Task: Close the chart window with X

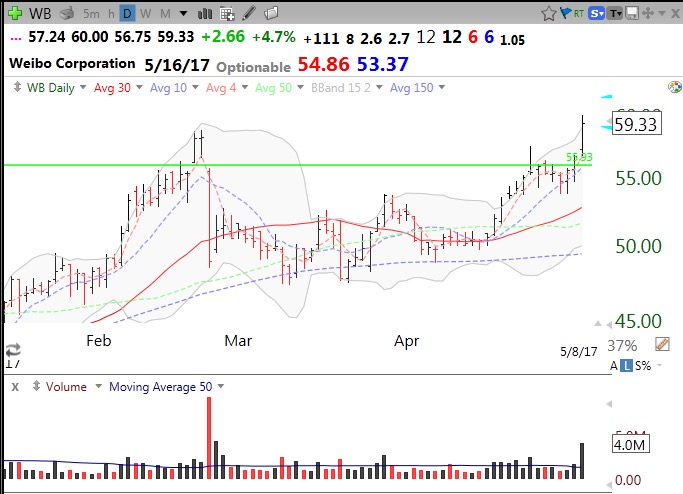Action: click(x=675, y=14)
